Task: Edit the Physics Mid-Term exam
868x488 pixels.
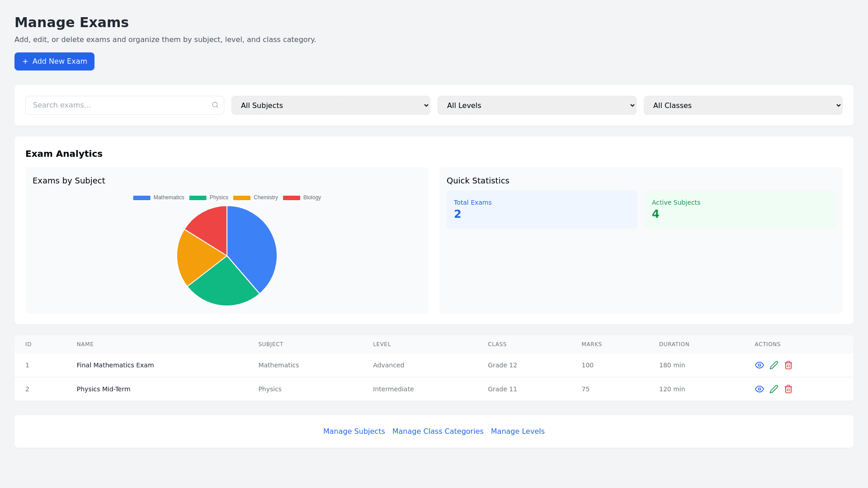Action: (x=774, y=389)
